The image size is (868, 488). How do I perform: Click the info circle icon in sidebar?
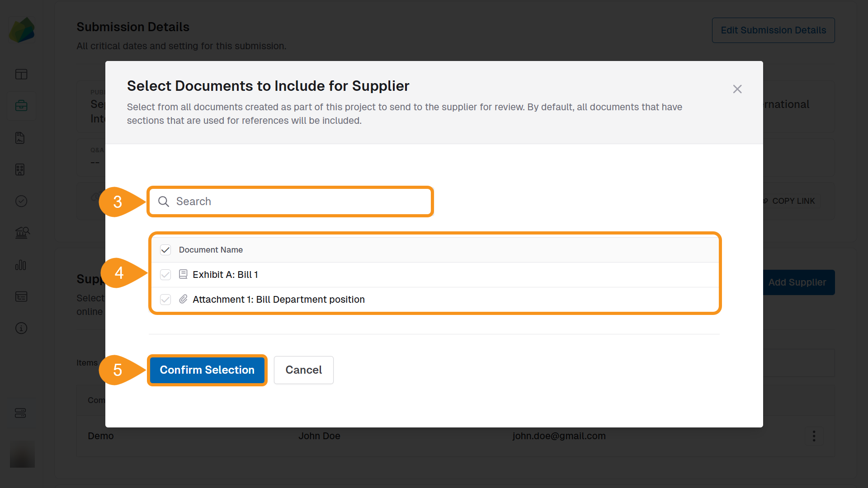pyautogui.click(x=21, y=328)
